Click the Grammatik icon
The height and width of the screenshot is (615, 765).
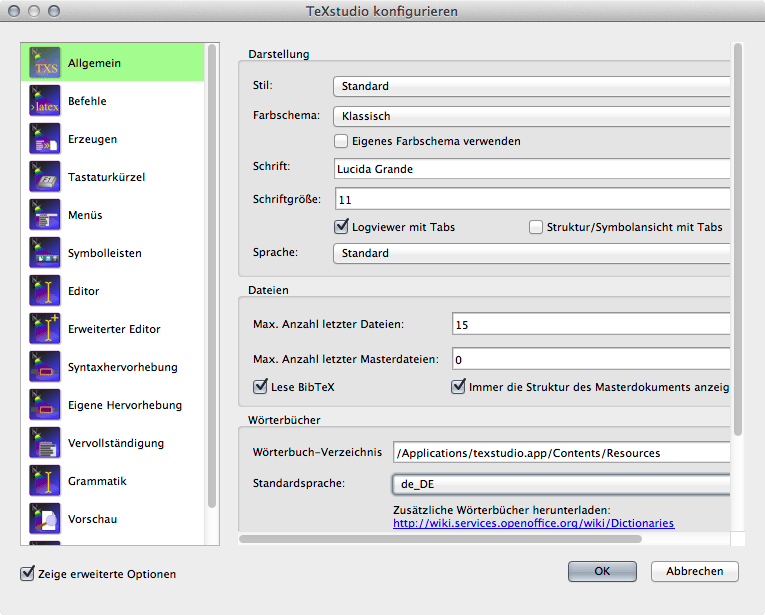[45, 481]
